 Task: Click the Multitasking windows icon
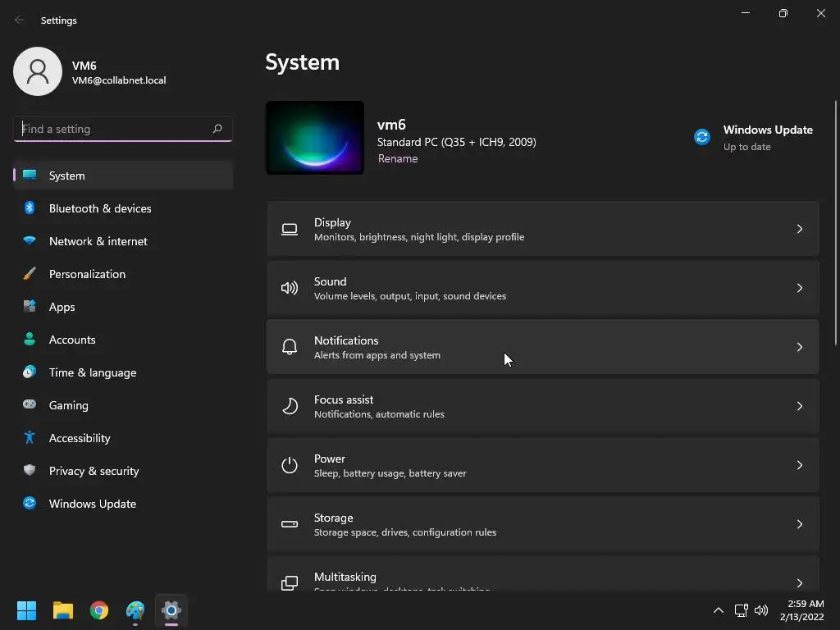[x=290, y=583]
